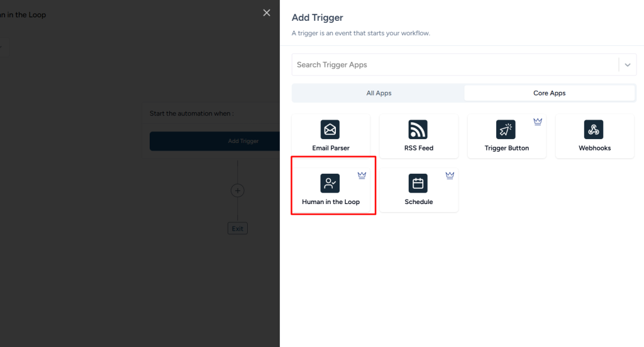
Task: Add a step with the plus circle
Action: (x=237, y=190)
